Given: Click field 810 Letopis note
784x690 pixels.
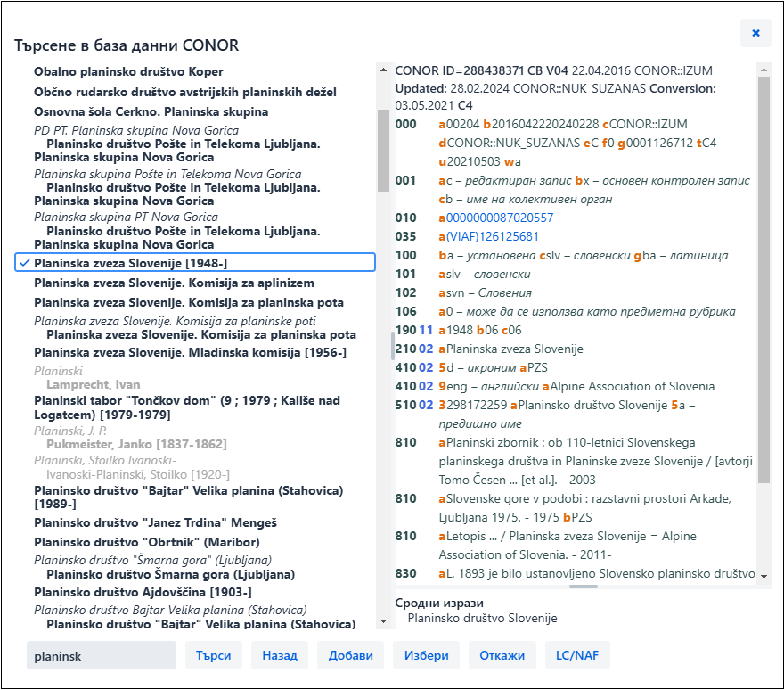Looking at the screenshot, I should [x=568, y=545].
